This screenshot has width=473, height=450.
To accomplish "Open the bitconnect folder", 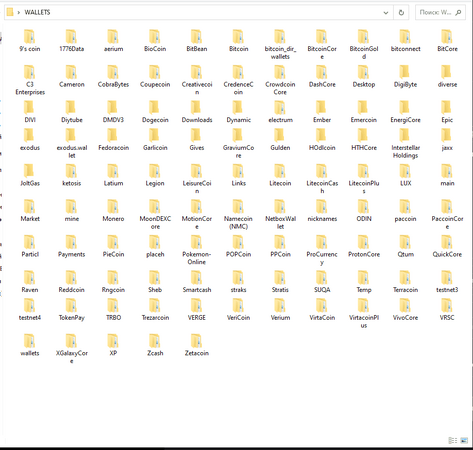I will point(405,41).
